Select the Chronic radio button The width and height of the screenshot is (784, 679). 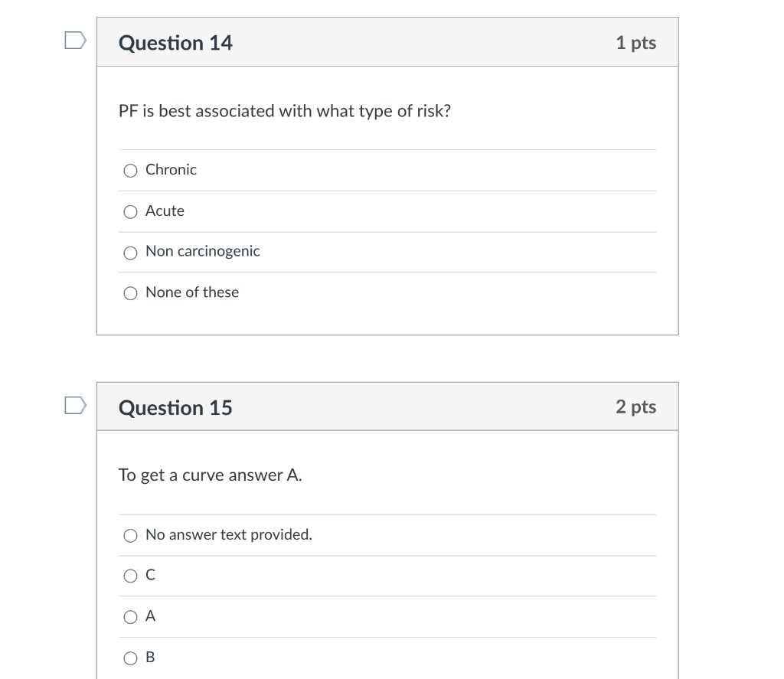(131, 171)
